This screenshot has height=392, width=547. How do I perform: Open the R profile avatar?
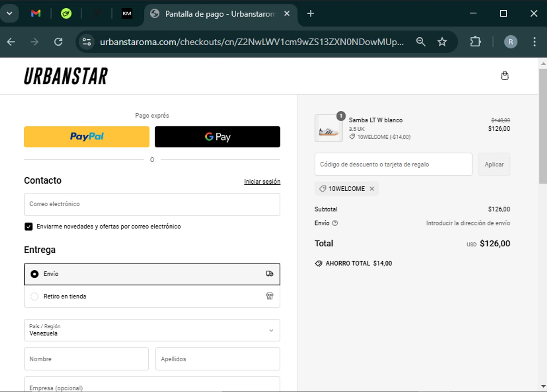point(511,42)
